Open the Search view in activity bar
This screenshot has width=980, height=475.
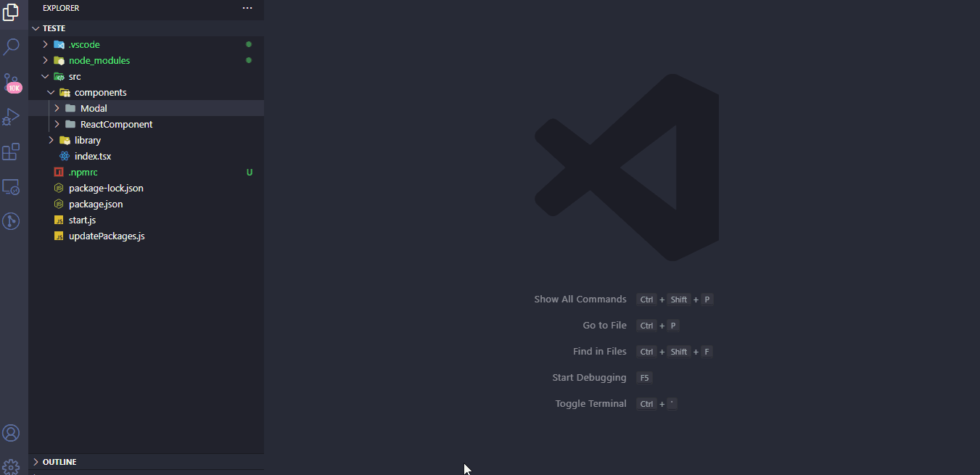coord(11,47)
